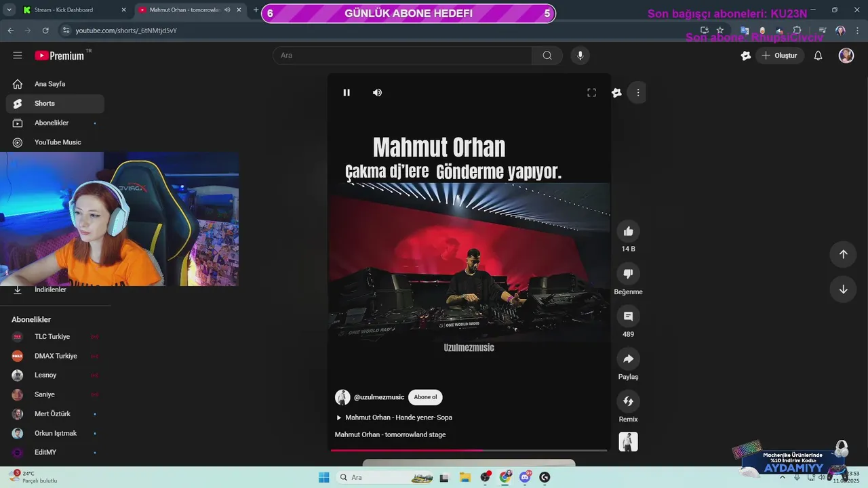The image size is (868, 488).
Task: Start voice search with microphone
Action: click(x=580, y=56)
